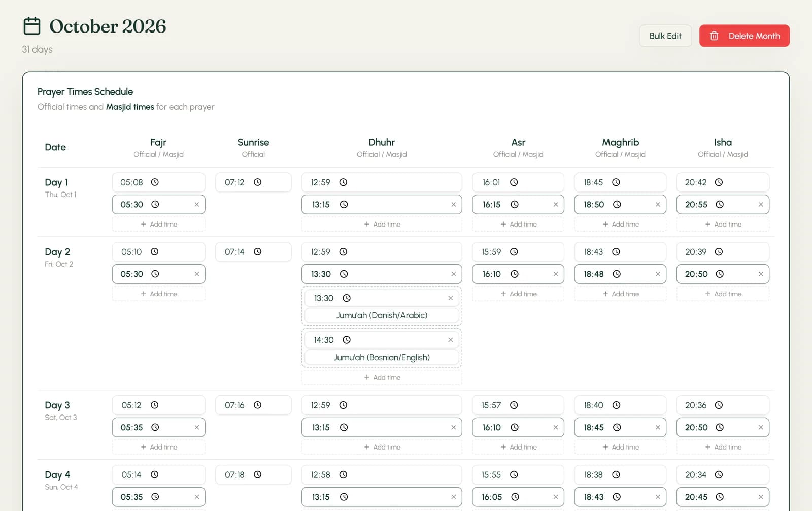Image resolution: width=812 pixels, height=511 pixels.
Task: Edit Jumu'ah (Bosnian/English) label field
Action: [382, 358]
